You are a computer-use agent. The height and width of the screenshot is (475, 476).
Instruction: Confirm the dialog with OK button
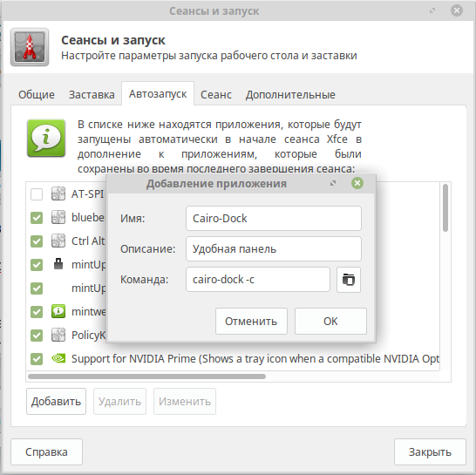pos(330,321)
